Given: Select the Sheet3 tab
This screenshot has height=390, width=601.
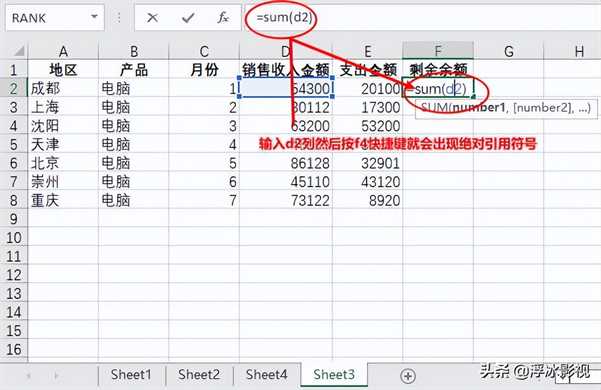Looking at the screenshot, I should click(x=334, y=375).
